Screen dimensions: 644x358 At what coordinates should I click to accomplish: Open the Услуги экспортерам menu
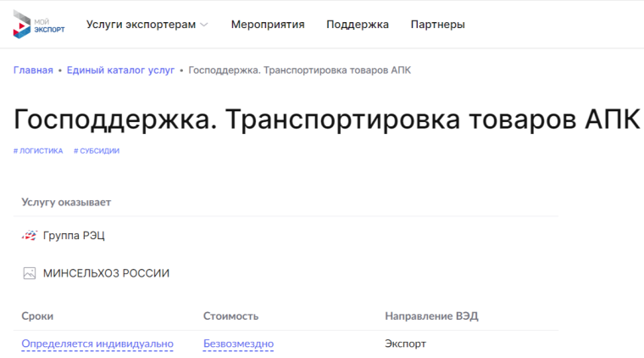(x=141, y=25)
